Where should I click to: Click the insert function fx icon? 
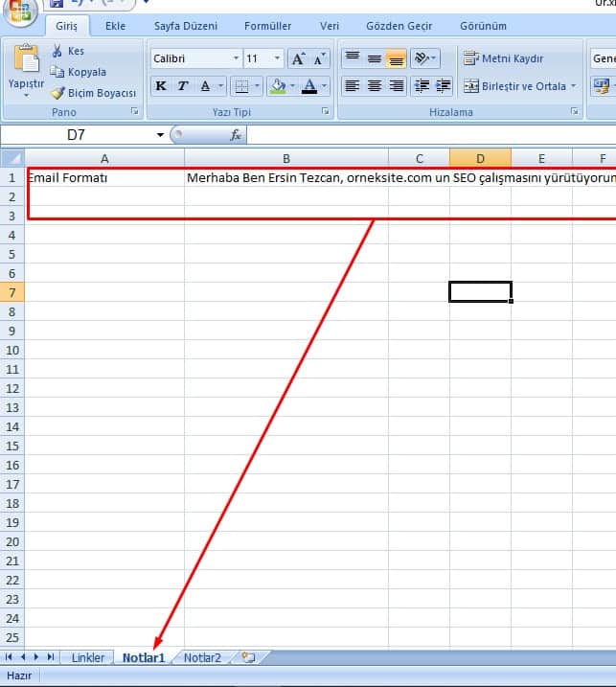[x=236, y=135]
